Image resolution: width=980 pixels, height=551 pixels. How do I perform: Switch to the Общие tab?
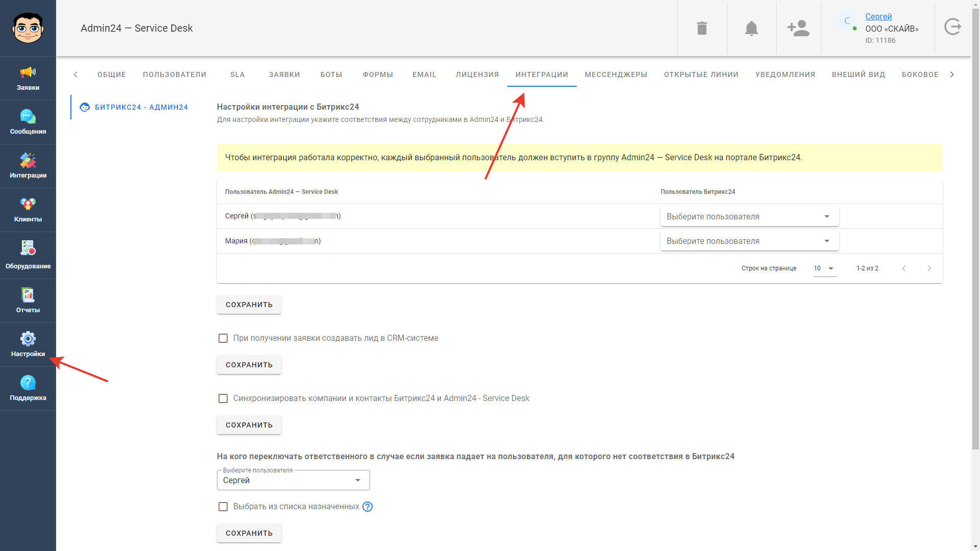[112, 74]
